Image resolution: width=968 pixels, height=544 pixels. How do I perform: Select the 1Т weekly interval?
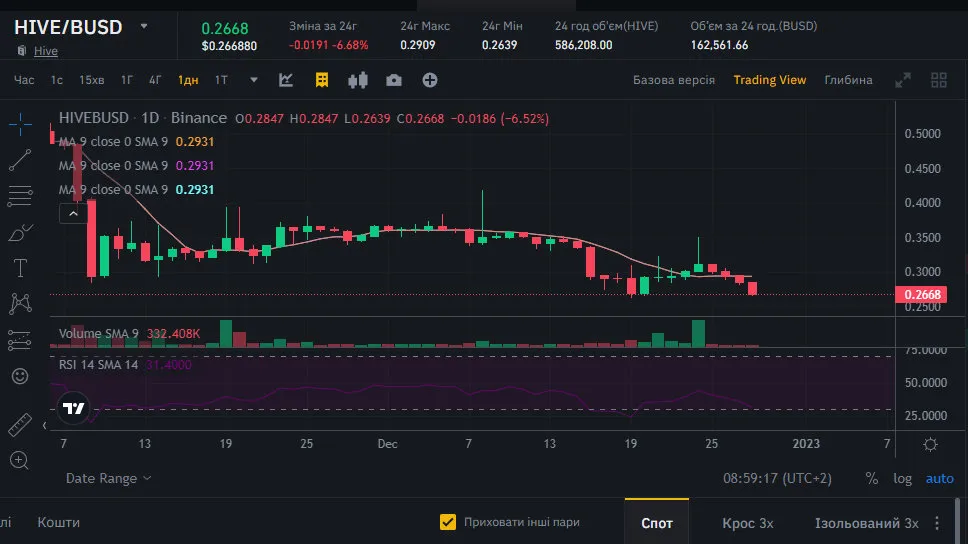tap(221, 80)
